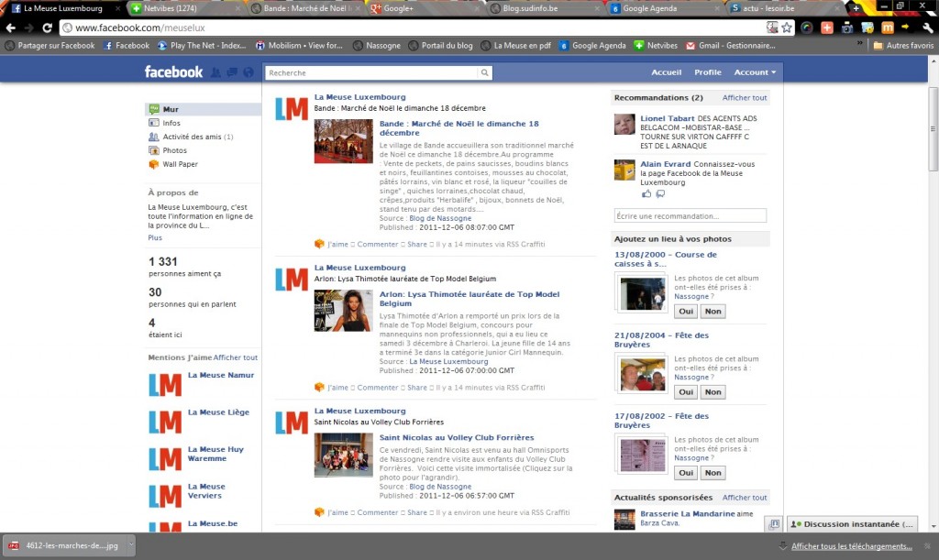Answer Oui for 17/08/2002 Fête des Bruyères
This screenshot has width=939, height=560.
point(685,473)
